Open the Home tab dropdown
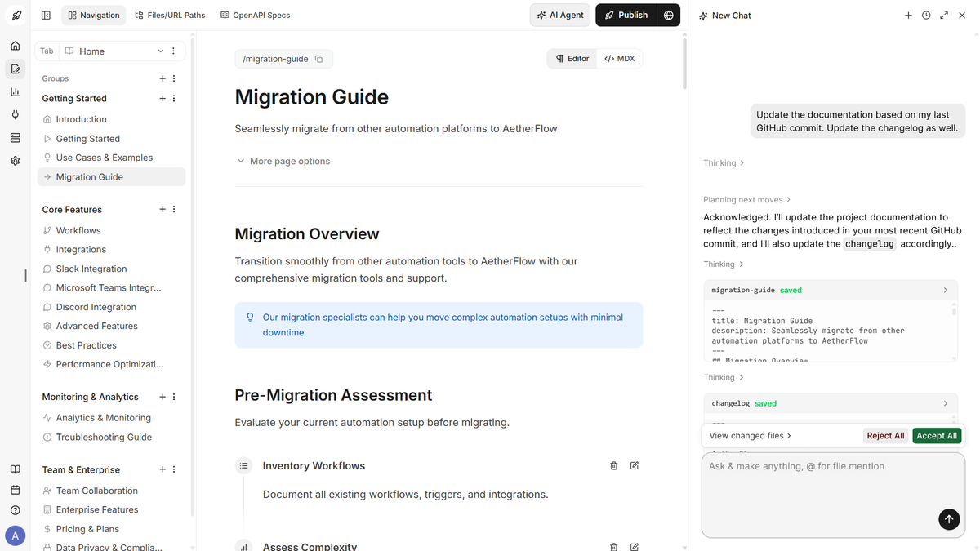The width and height of the screenshot is (980, 551). pos(160,51)
